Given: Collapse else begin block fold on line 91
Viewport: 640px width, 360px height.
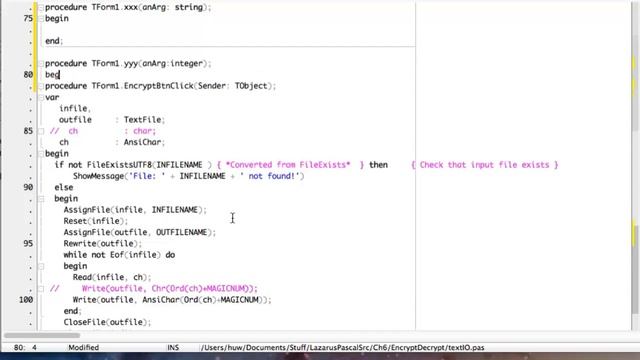Looking at the screenshot, I should pos(41,199).
